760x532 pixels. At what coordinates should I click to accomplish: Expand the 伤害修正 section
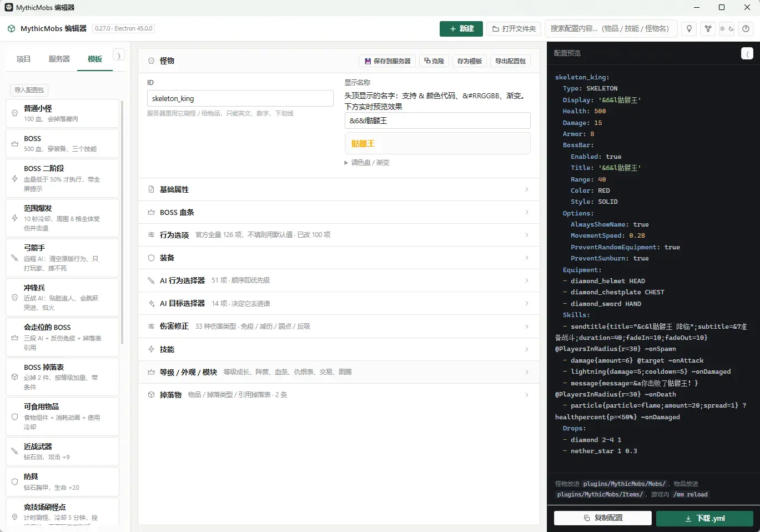339,327
